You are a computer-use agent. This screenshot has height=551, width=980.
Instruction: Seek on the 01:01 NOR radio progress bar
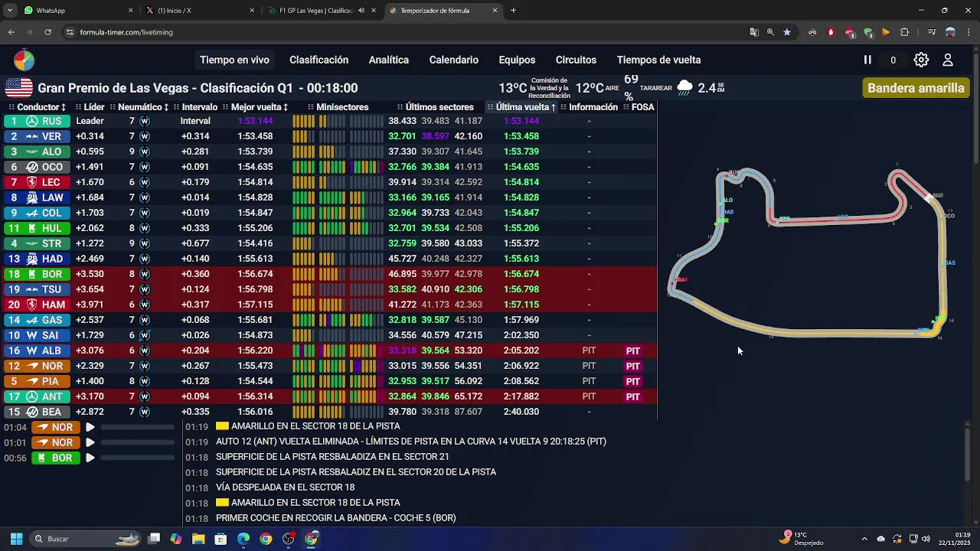[x=138, y=442]
